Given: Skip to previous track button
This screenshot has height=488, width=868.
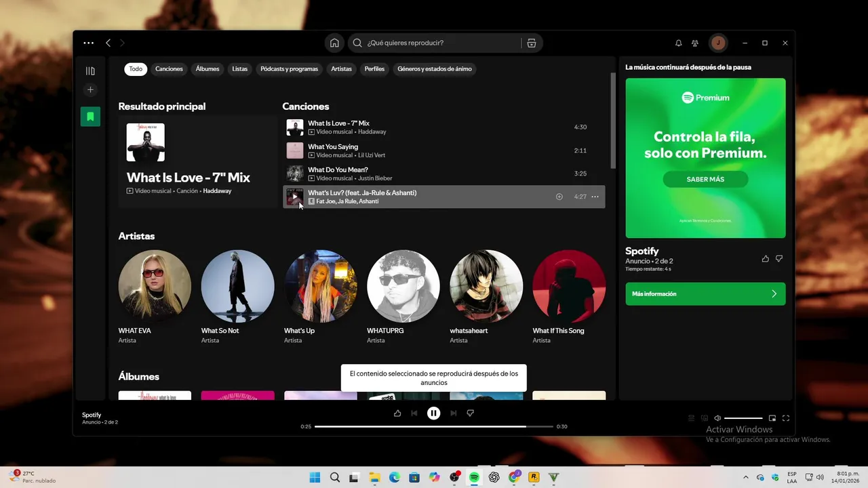Looking at the screenshot, I should [414, 413].
